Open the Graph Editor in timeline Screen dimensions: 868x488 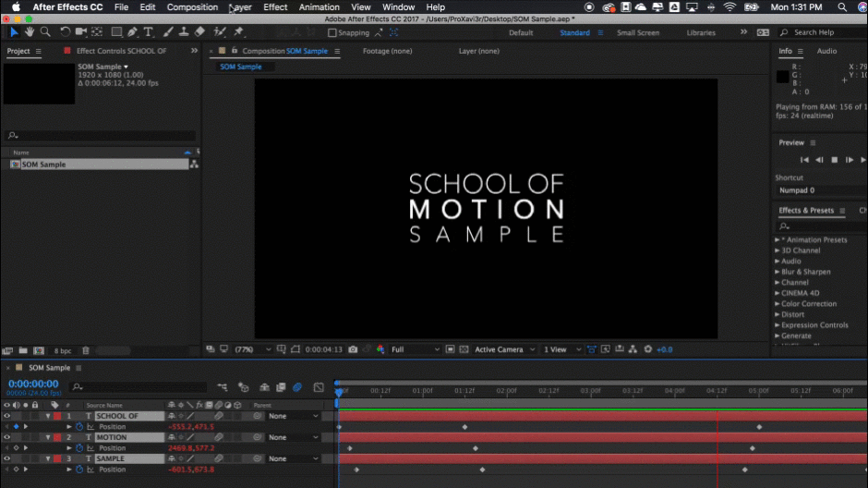(x=319, y=387)
